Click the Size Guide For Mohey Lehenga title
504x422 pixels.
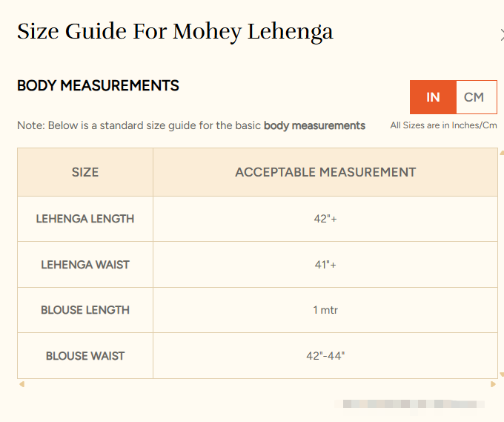click(x=175, y=32)
